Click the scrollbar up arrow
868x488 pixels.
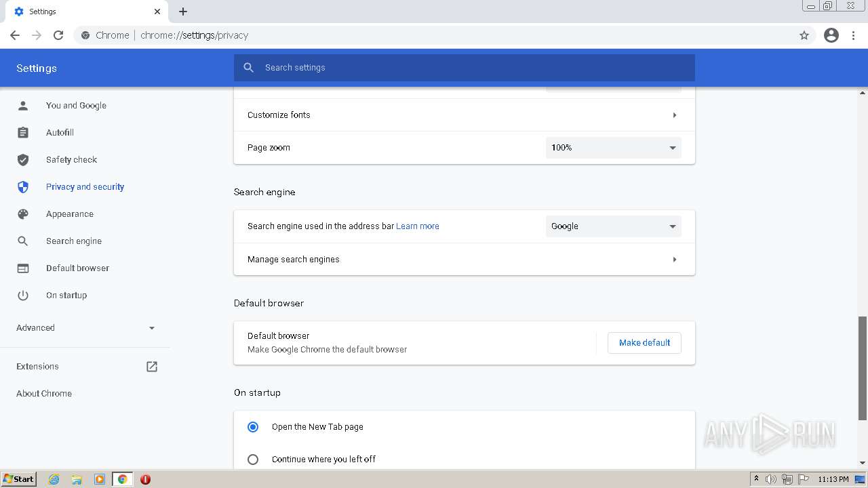click(x=863, y=93)
